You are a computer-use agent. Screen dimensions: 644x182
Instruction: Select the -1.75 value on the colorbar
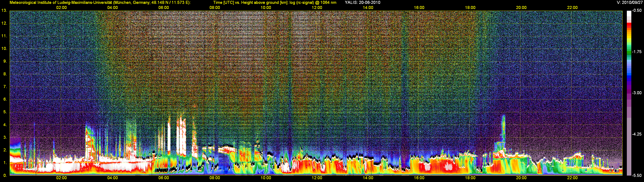[637, 52]
